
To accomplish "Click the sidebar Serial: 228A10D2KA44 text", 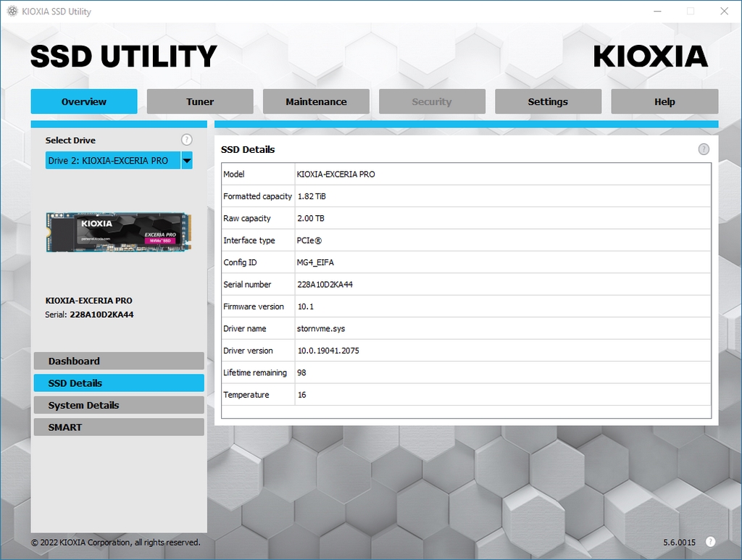I will (x=89, y=314).
